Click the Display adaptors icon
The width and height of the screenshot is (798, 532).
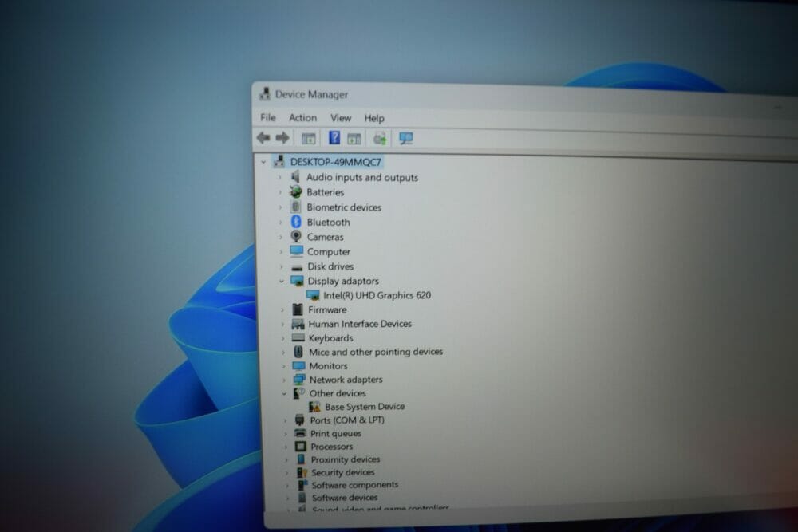tap(297, 281)
